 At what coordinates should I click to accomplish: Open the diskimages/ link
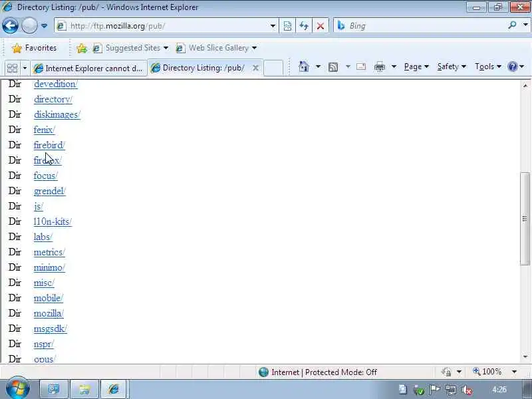pyautogui.click(x=57, y=114)
